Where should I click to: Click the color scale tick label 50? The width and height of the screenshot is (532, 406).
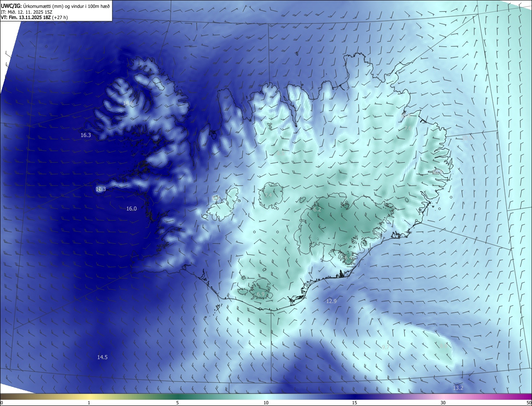529,403
